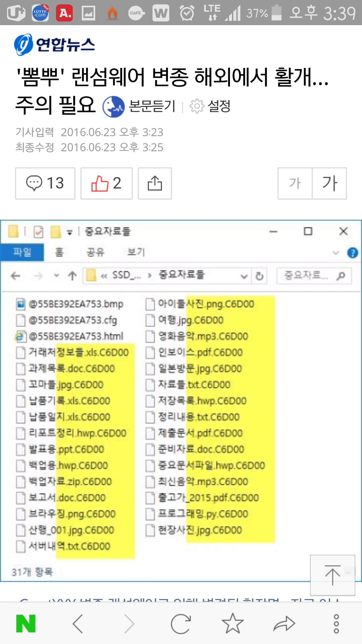Image resolution: width=362 pixels, height=644 pixels.
Task: Expand the explorer ribbon chevron
Action: click(x=336, y=253)
